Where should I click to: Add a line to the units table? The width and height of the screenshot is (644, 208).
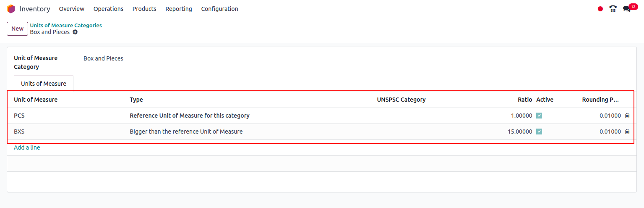[27, 147]
